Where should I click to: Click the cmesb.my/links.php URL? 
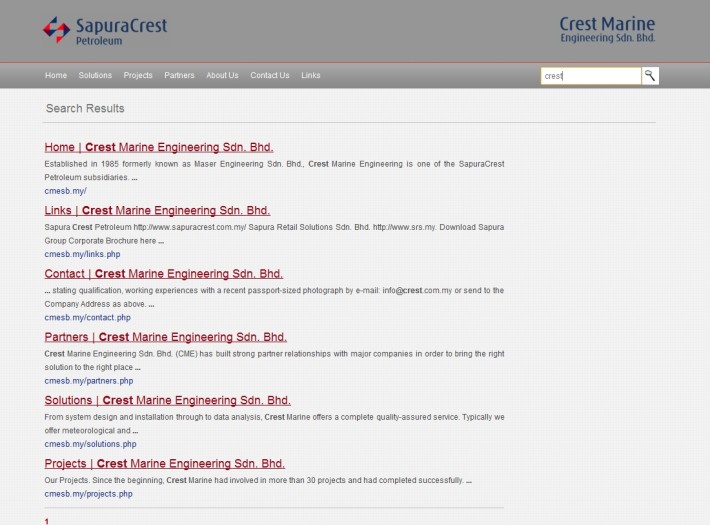point(82,254)
